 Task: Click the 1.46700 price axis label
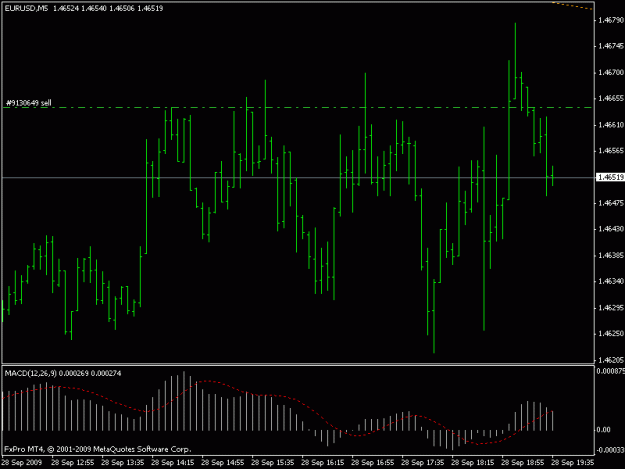click(x=611, y=73)
